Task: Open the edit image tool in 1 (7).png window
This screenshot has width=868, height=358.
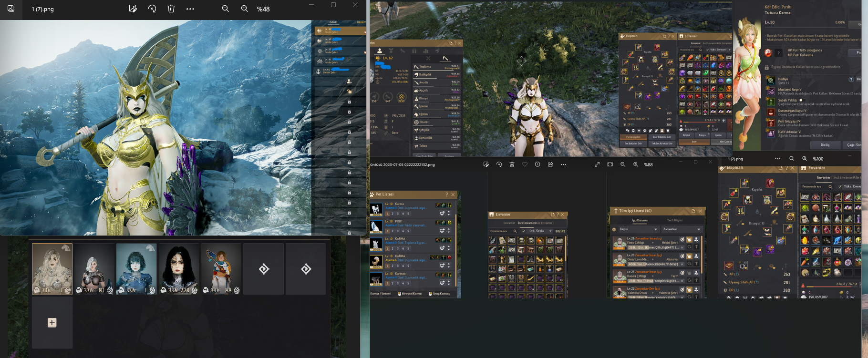Action: point(133,9)
